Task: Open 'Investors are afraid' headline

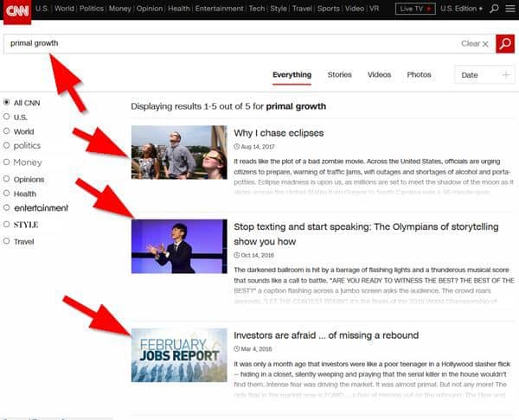Action: point(326,335)
